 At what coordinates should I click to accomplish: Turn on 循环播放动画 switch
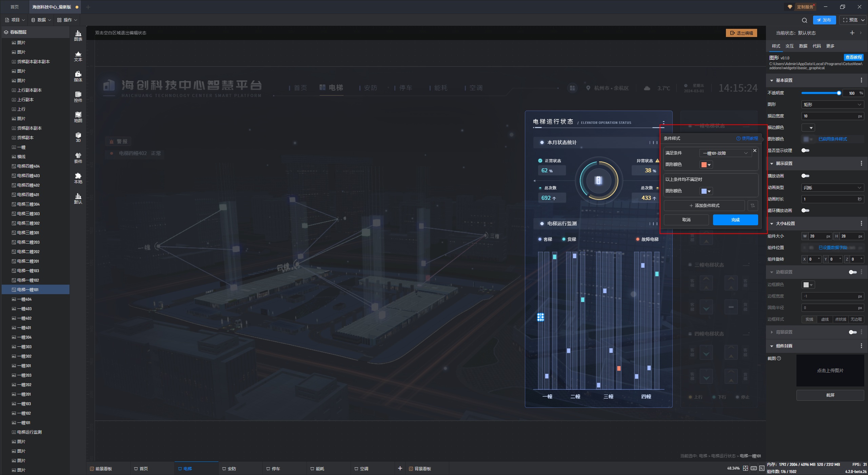(805, 210)
